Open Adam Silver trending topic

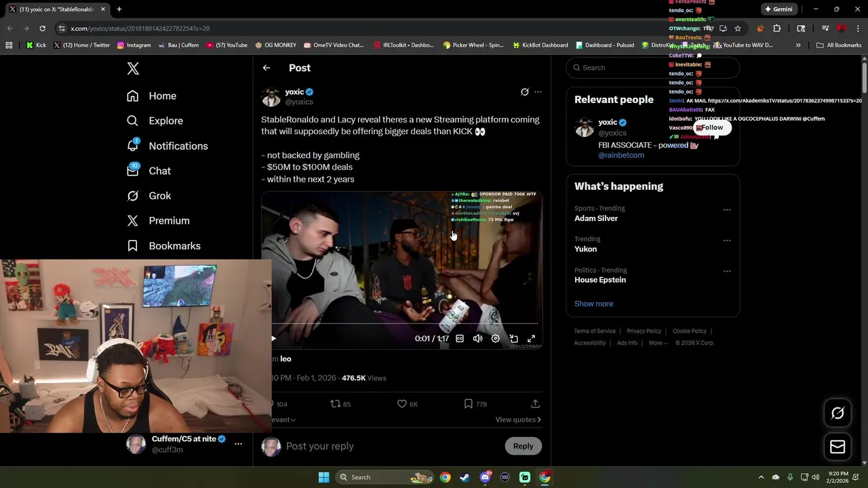596,218
